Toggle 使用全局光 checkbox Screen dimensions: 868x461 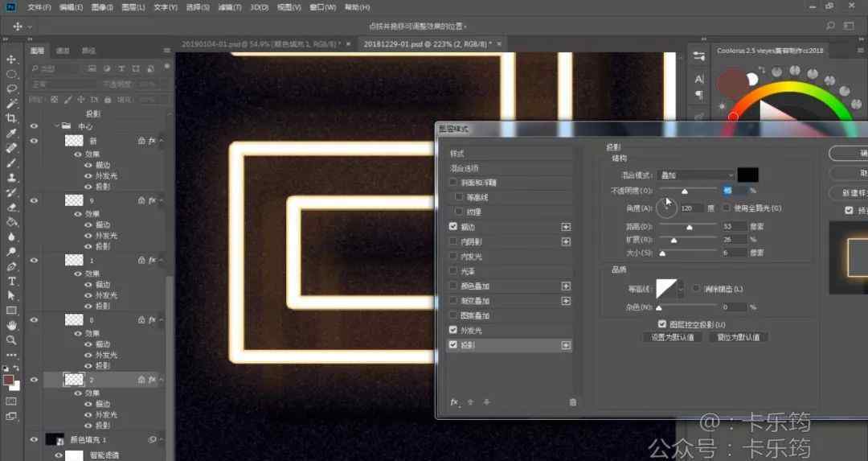[x=727, y=208]
